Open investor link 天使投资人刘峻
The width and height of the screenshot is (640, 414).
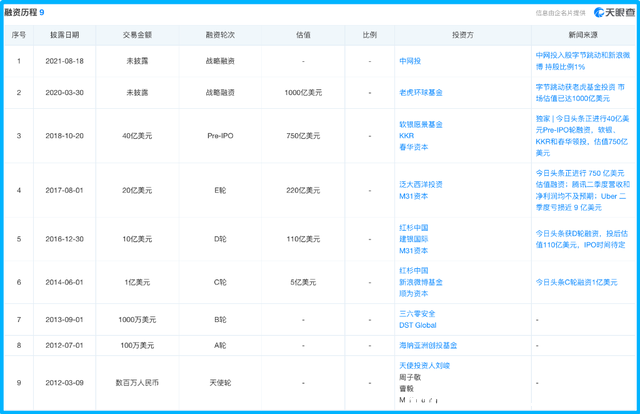pos(424,365)
